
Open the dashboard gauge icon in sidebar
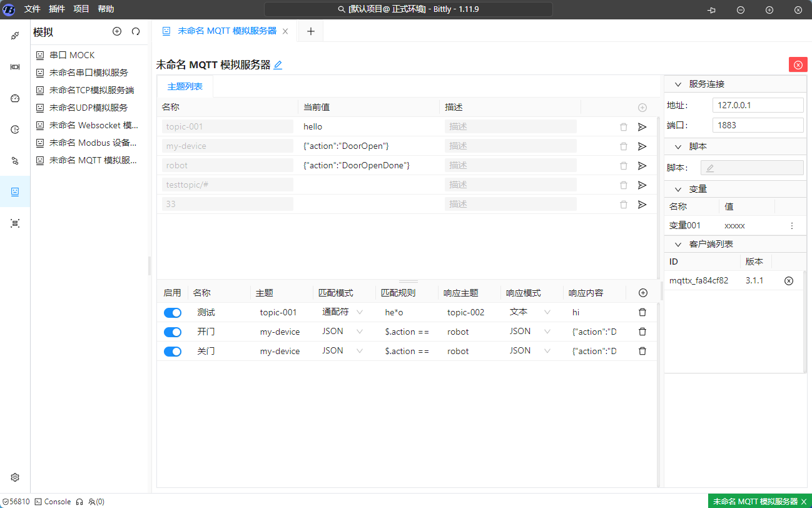[14, 98]
